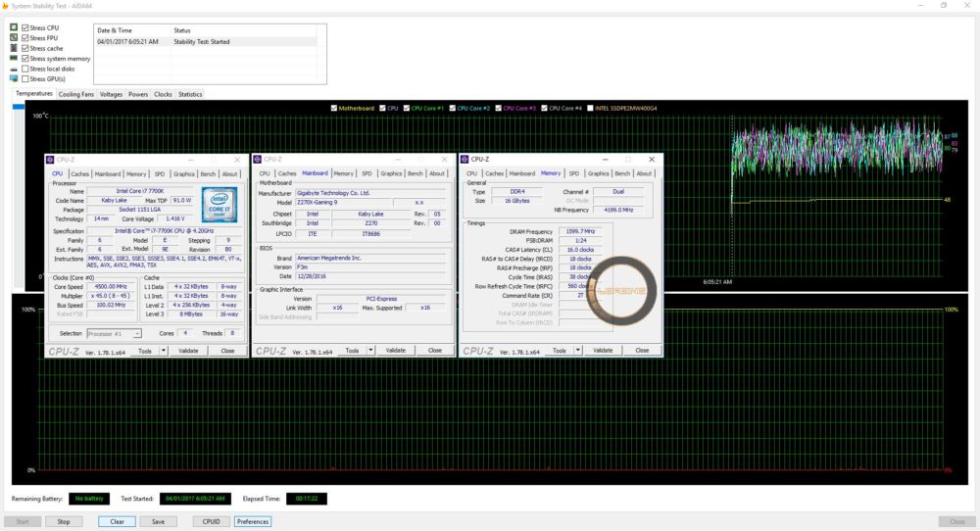Screen dimensions: 980x531
Task: Toggle CPU Core #1 graph checkbox
Action: 407,108
